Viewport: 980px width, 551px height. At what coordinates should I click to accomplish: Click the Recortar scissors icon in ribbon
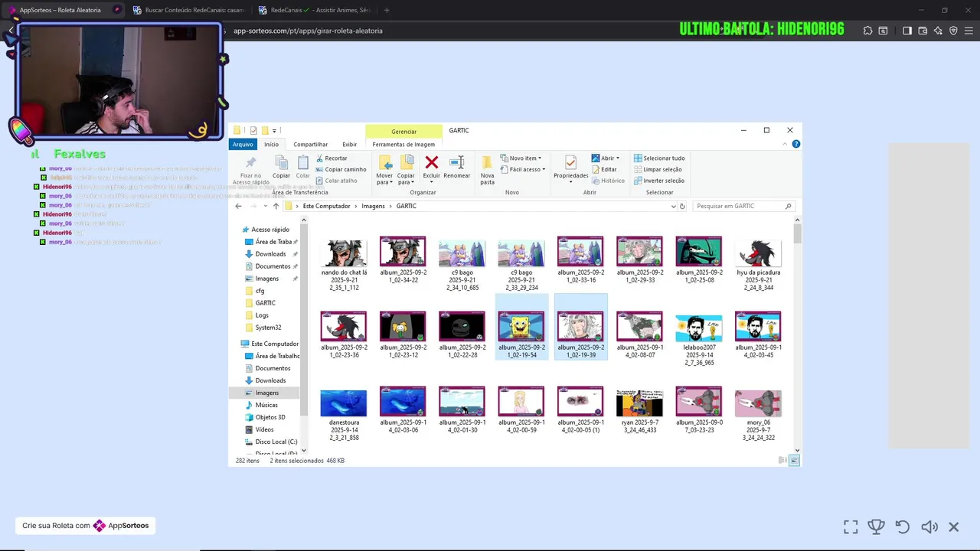pyautogui.click(x=319, y=158)
